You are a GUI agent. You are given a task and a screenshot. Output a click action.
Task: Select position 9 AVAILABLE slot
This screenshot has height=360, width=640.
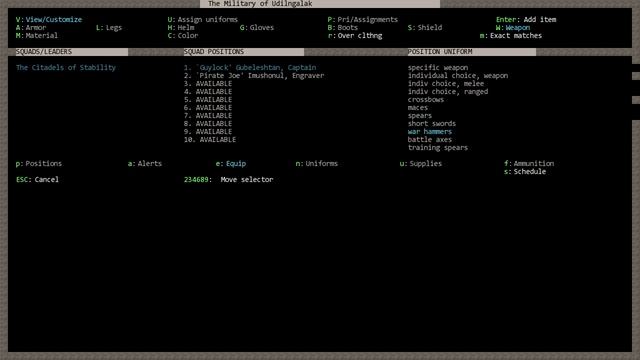(208, 132)
